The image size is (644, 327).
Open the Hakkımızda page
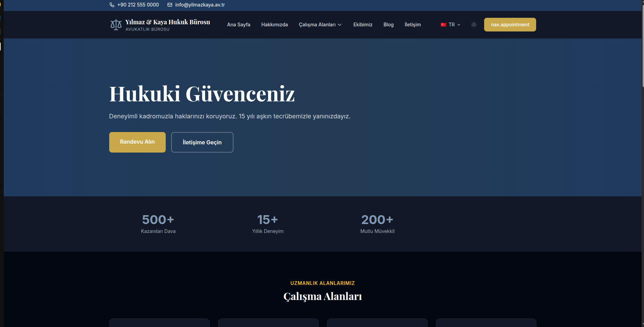(x=274, y=25)
